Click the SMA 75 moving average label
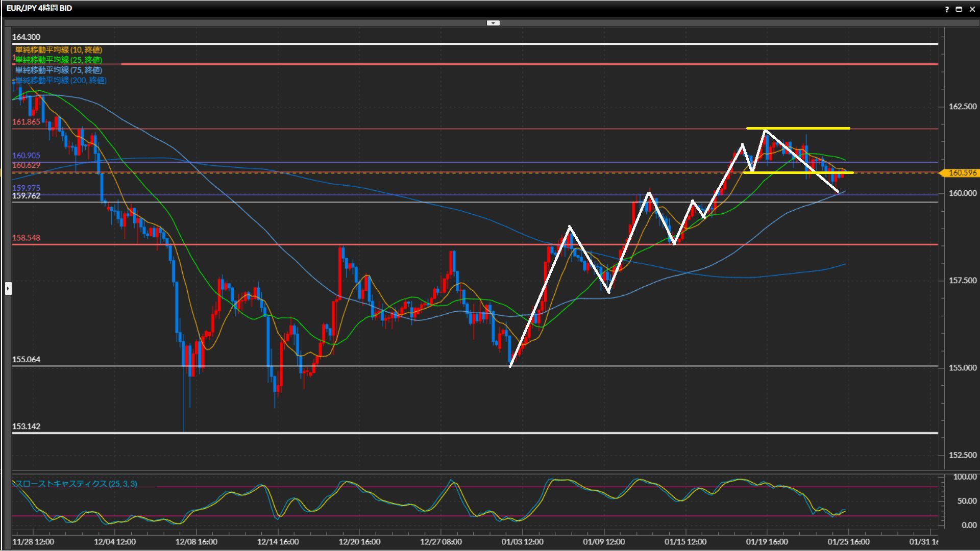The image size is (980, 551). pos(59,70)
